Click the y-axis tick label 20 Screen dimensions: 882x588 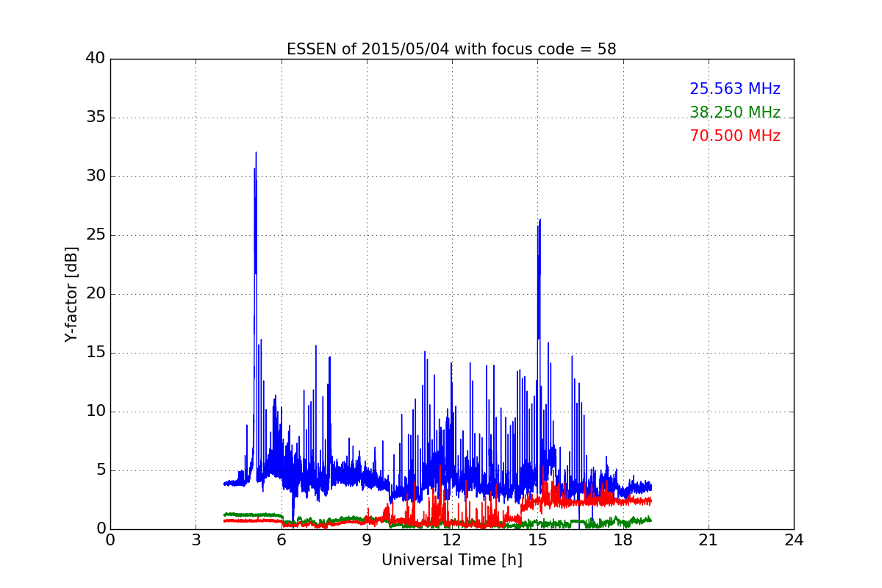point(96,294)
